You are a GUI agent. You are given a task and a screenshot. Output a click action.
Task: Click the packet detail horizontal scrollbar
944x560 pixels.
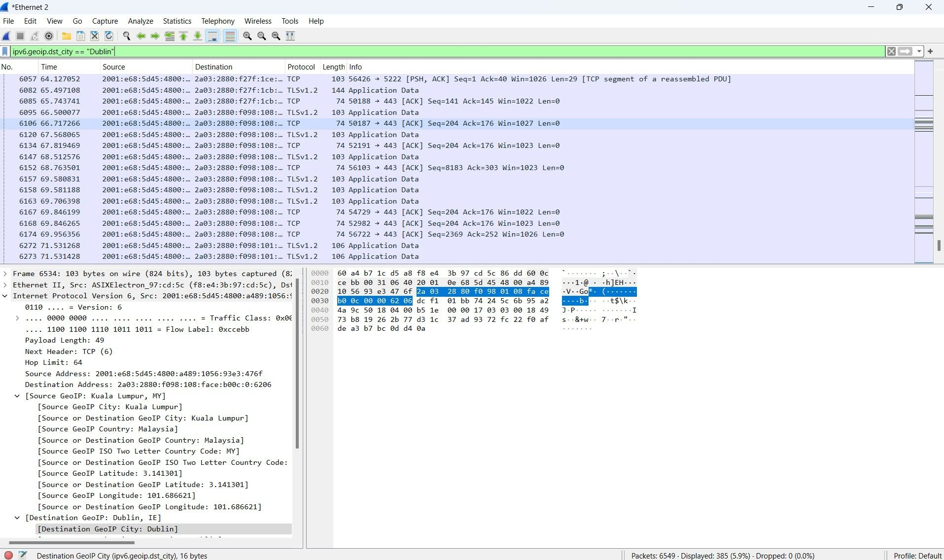(x=72, y=543)
